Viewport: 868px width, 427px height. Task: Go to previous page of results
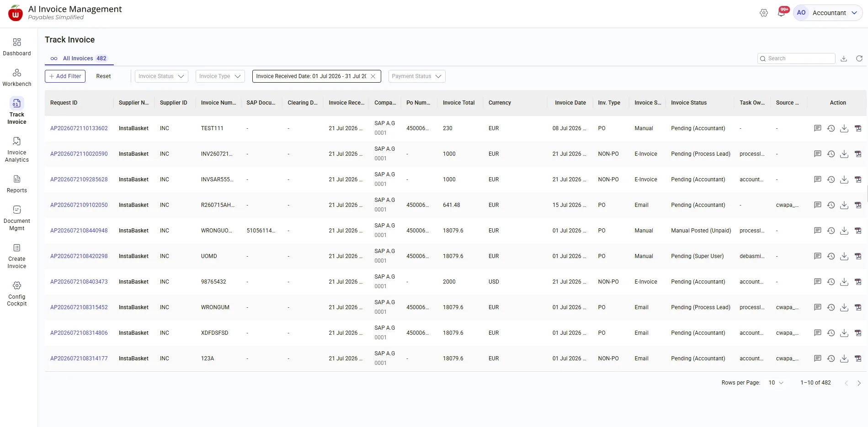pyautogui.click(x=846, y=383)
